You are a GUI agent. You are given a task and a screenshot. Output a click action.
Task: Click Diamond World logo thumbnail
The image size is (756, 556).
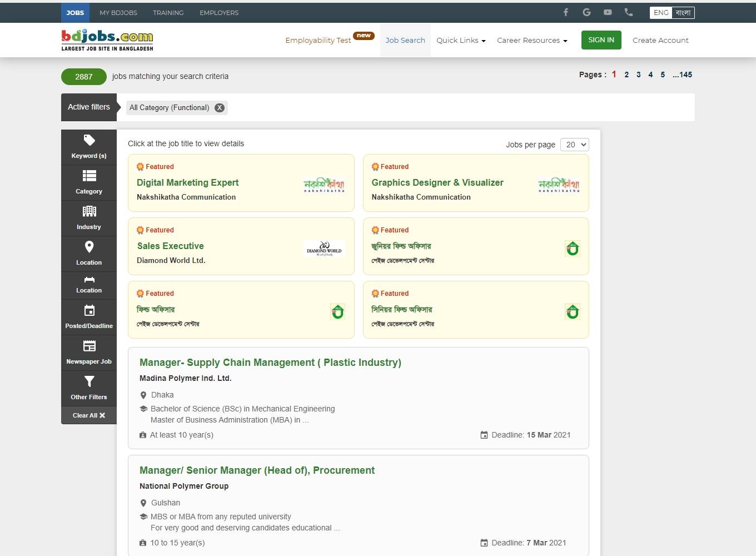324,249
